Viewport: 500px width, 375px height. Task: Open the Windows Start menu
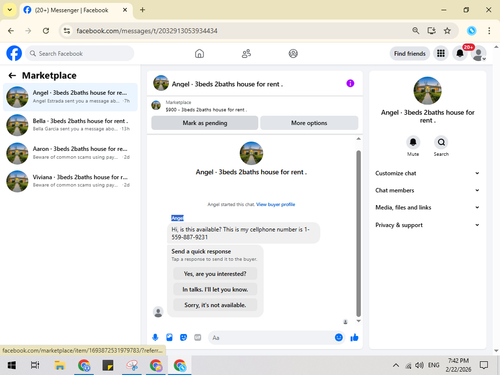pyautogui.click(x=12, y=365)
